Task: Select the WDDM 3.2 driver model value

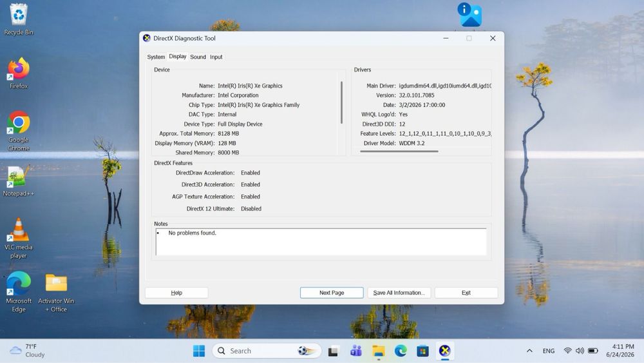Action: pyautogui.click(x=412, y=143)
